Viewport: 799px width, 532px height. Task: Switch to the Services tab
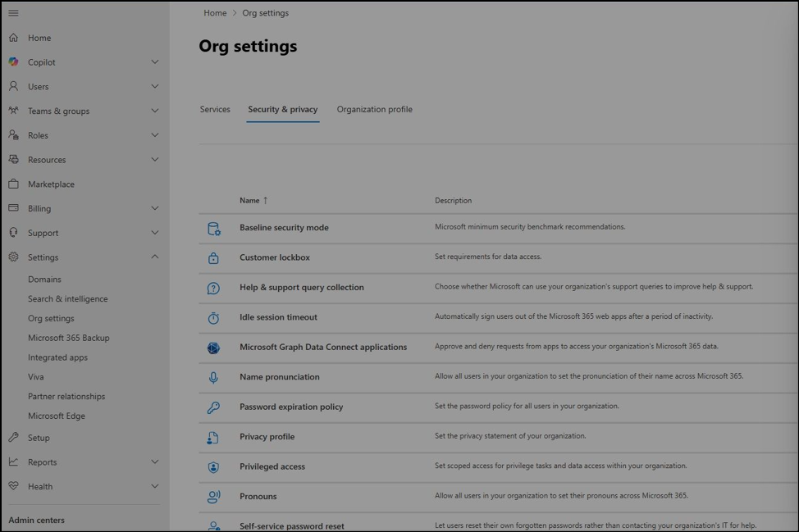coord(215,110)
